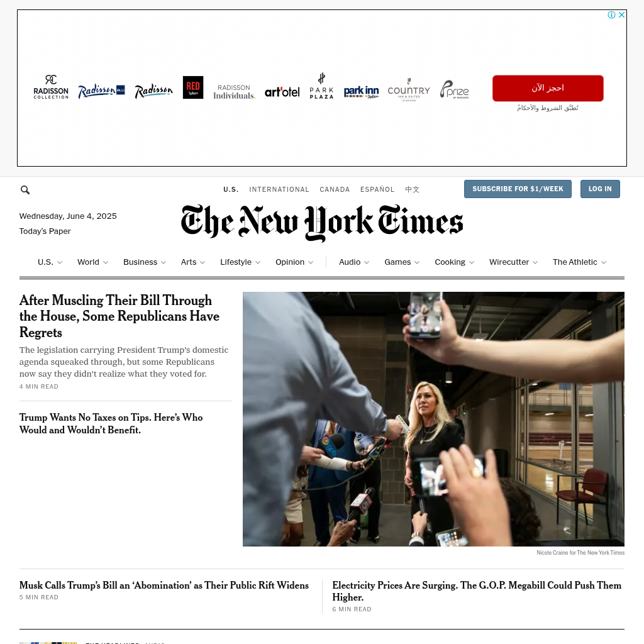Expand the Cooking section dropdown

pos(472,262)
